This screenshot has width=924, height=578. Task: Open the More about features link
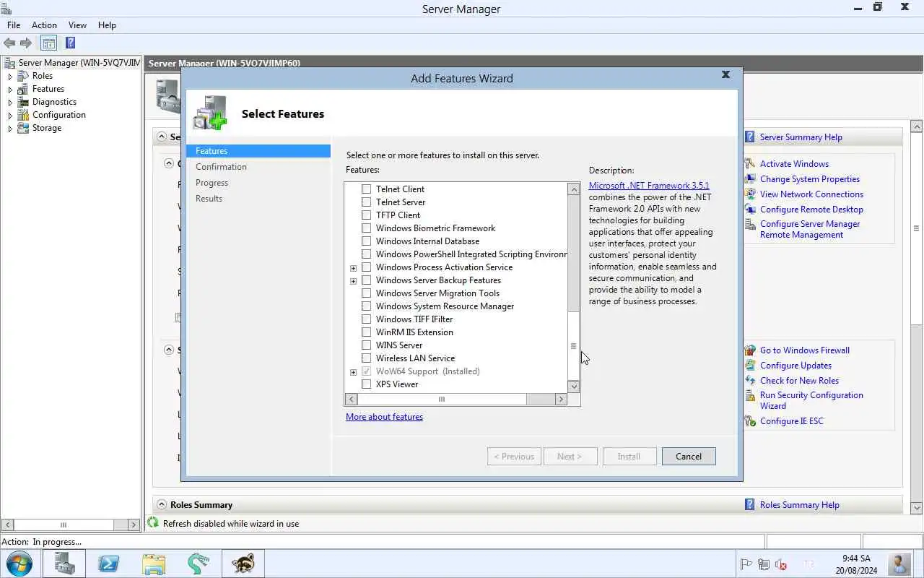[384, 417]
